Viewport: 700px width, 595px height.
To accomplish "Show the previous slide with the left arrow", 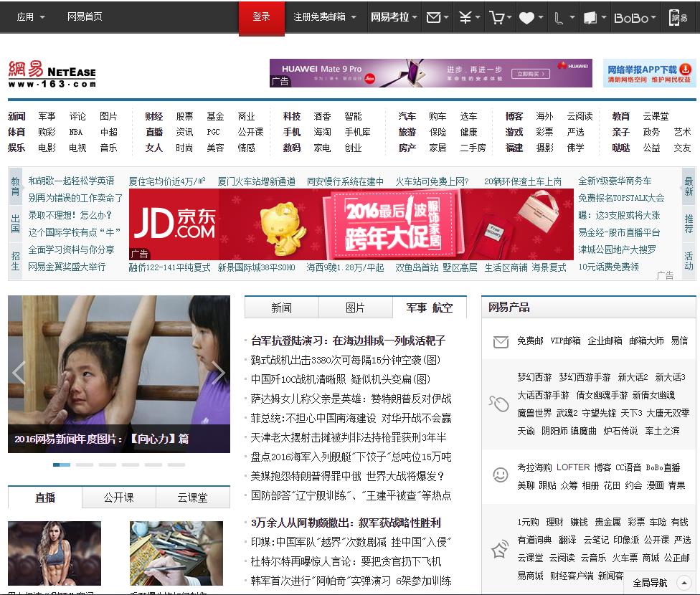I will click(x=19, y=372).
